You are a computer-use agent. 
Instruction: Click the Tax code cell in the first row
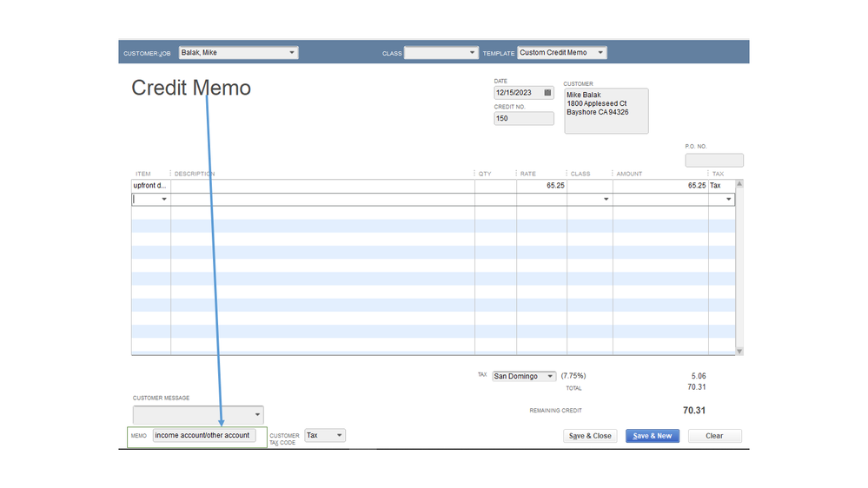point(721,186)
